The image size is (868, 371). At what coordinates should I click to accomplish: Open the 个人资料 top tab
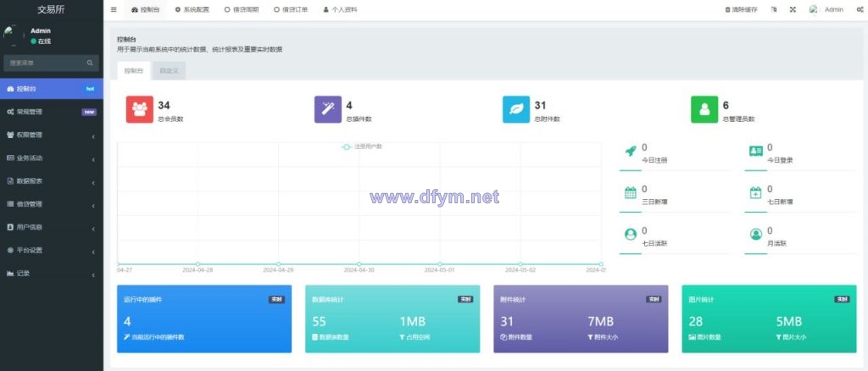pyautogui.click(x=340, y=9)
